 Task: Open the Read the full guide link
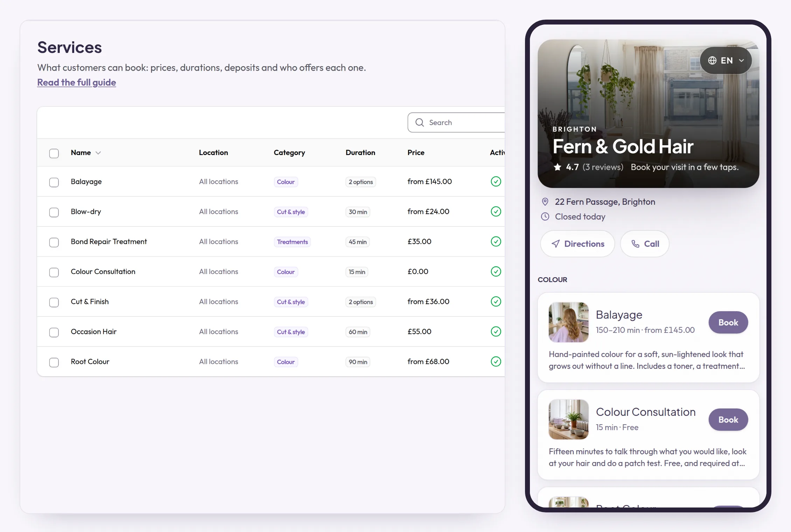tap(77, 82)
